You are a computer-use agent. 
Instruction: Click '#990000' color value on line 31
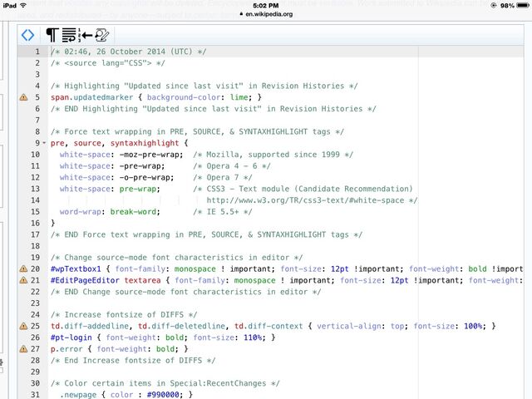[x=163, y=395]
